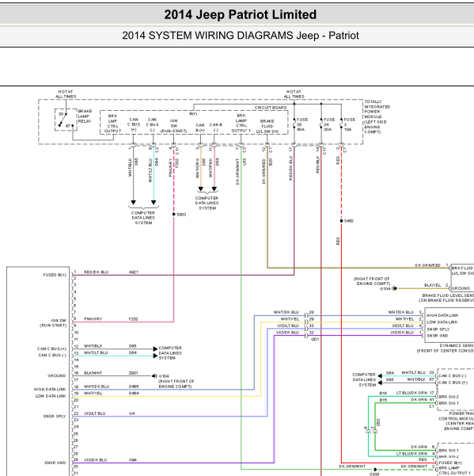Click the '2014 Jeep Patriot Limited' title
This screenshot has width=474, height=476.
pyautogui.click(x=241, y=14)
